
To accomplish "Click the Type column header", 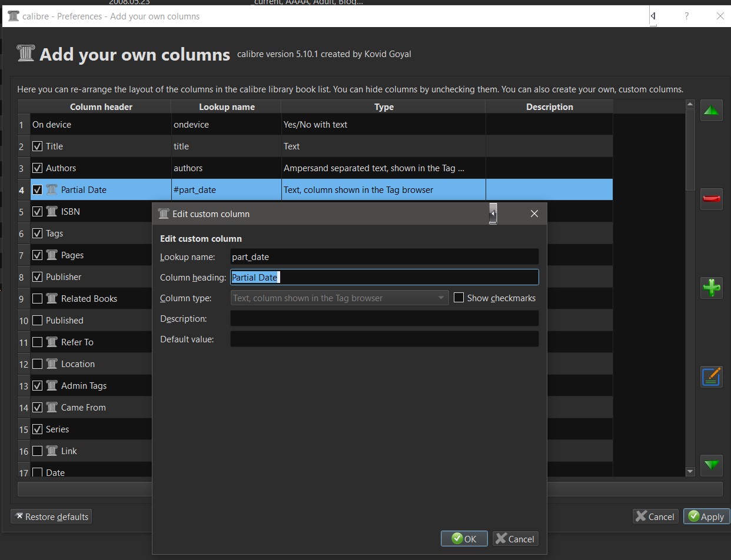I will click(384, 107).
